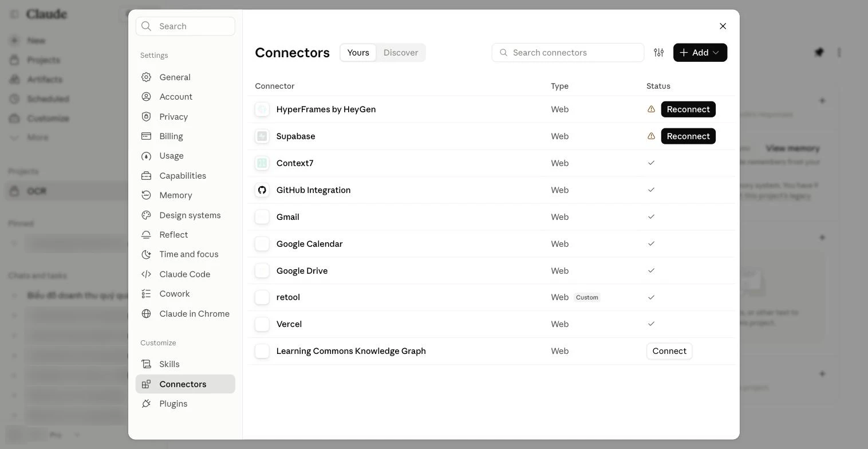Open Claude Code settings
The width and height of the screenshot is (868, 449).
pos(186,274)
